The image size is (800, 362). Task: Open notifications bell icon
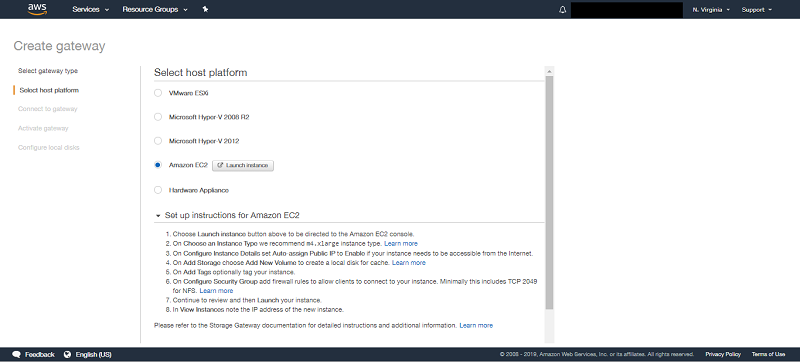pos(563,10)
